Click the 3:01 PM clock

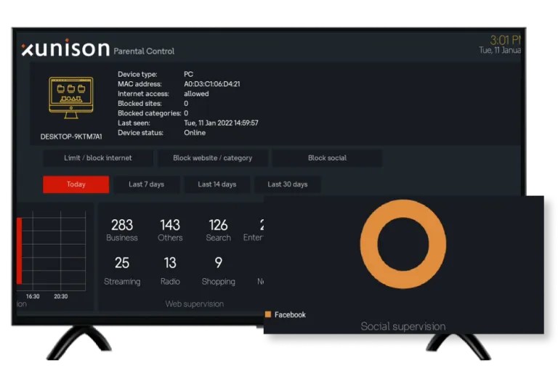pos(506,40)
